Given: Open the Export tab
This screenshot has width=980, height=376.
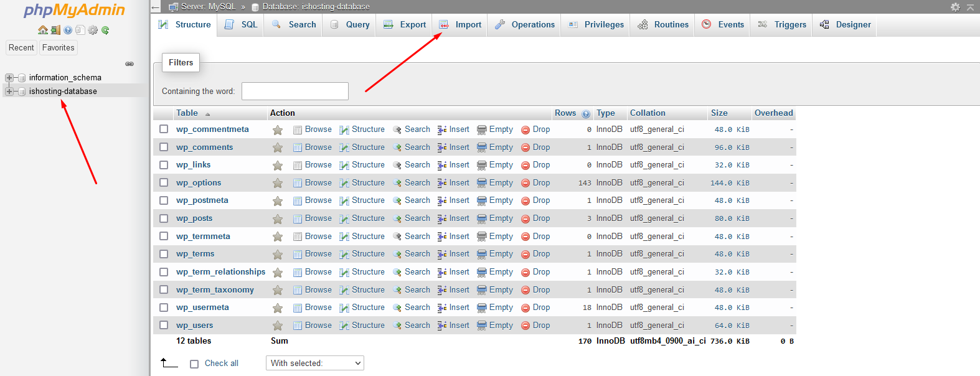Looking at the screenshot, I should click(405, 25).
